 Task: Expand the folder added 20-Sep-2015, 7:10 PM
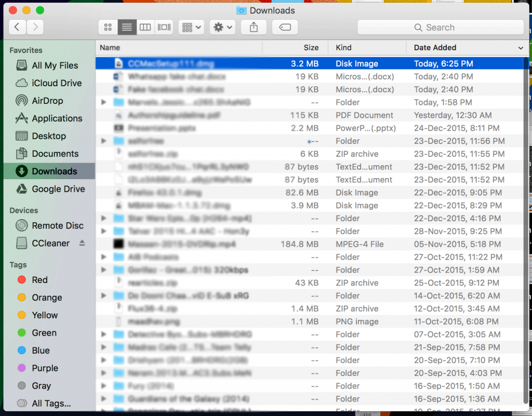click(104, 360)
